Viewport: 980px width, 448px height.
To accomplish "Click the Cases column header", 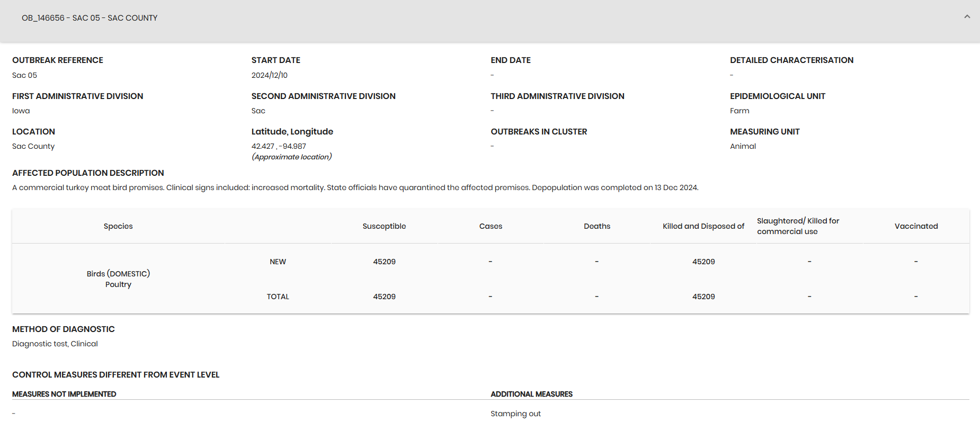I will (491, 226).
